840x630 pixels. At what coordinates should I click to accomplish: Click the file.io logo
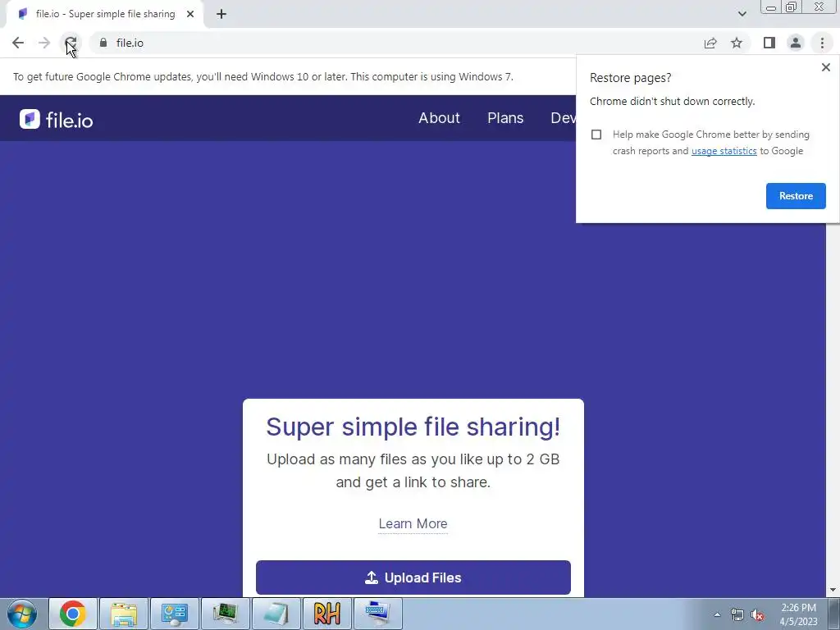(57, 120)
